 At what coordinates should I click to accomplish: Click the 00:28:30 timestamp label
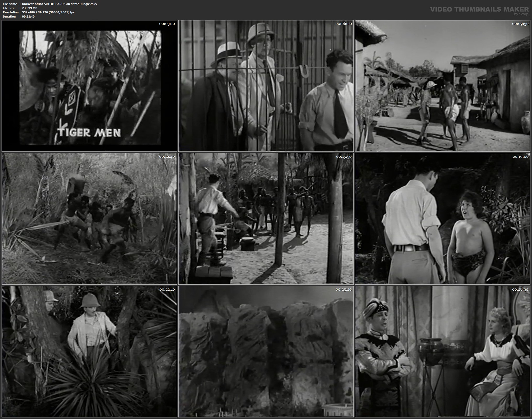point(520,290)
